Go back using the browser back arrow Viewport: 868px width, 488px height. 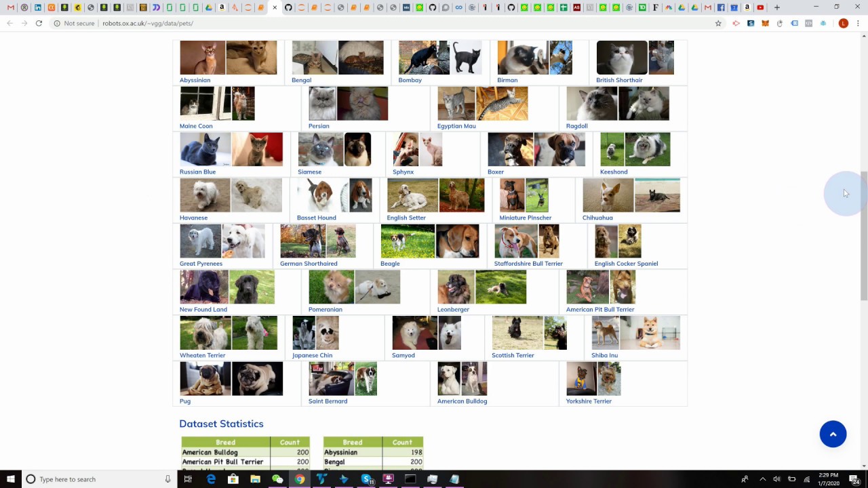[9, 23]
